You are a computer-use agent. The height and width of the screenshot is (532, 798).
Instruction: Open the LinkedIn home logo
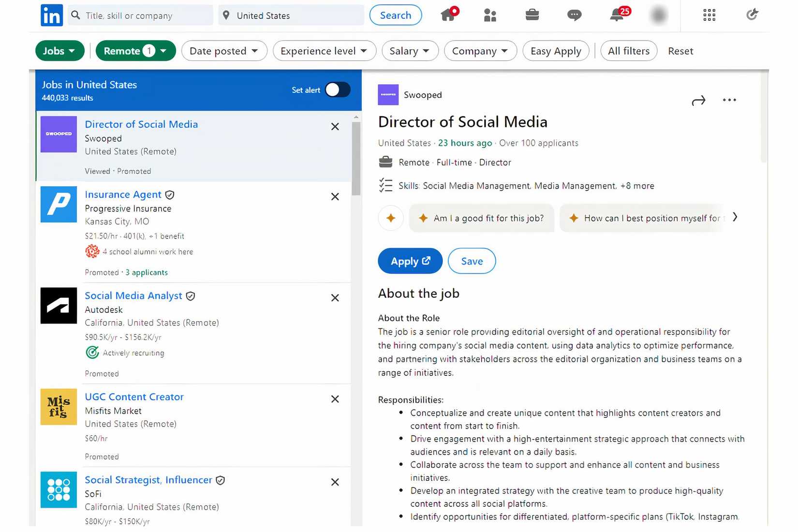coord(52,15)
